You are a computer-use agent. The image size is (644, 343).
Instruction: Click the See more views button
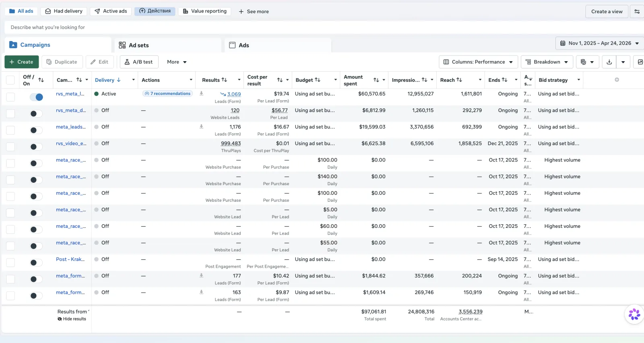pyautogui.click(x=254, y=11)
